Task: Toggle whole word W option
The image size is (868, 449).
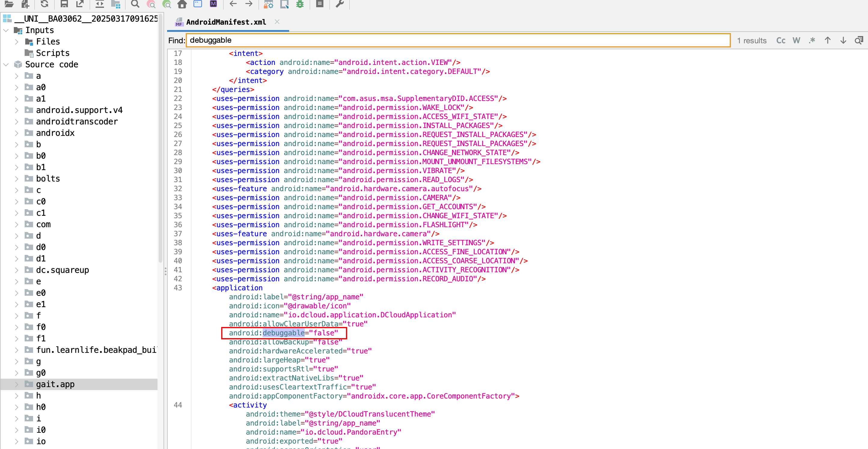Action: click(796, 40)
